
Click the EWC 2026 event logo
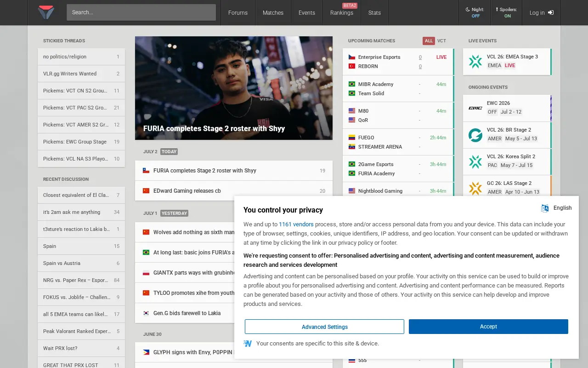[x=475, y=108]
